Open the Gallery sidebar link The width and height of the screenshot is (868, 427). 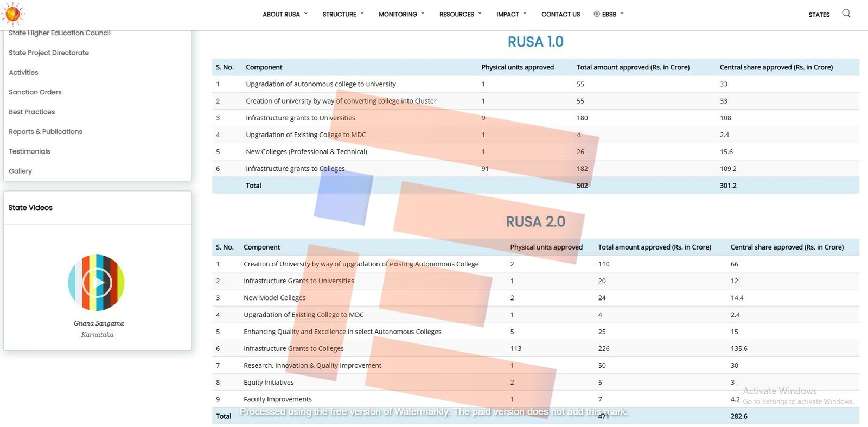20,171
